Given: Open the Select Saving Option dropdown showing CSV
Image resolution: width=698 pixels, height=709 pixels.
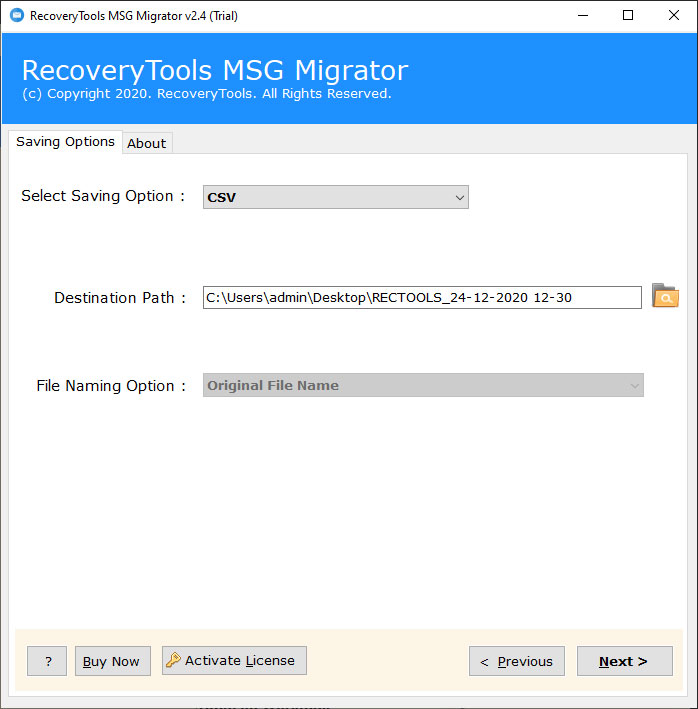Looking at the screenshot, I should click(335, 197).
